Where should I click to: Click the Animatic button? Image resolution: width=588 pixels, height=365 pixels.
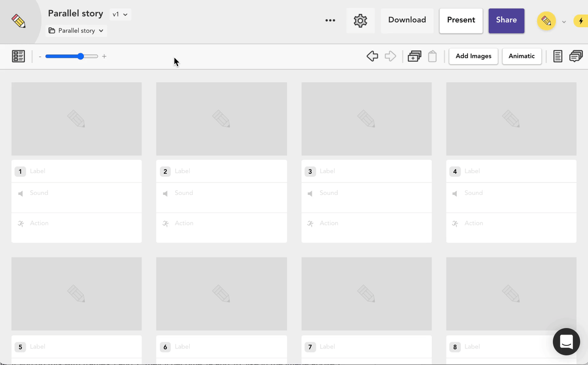(522, 56)
